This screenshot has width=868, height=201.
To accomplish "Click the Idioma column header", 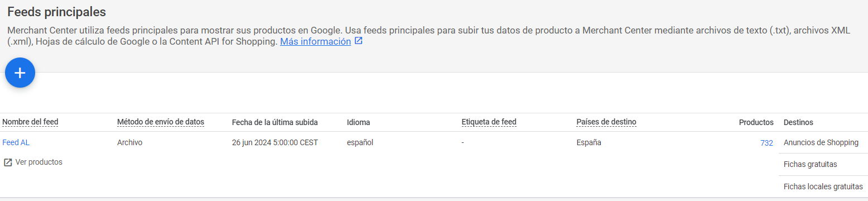I will coord(359,122).
